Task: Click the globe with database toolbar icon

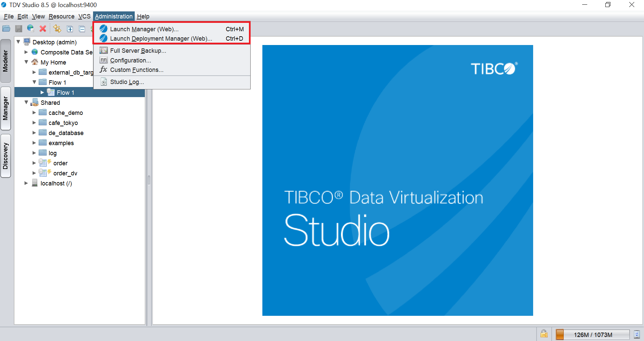Action: coord(31,29)
